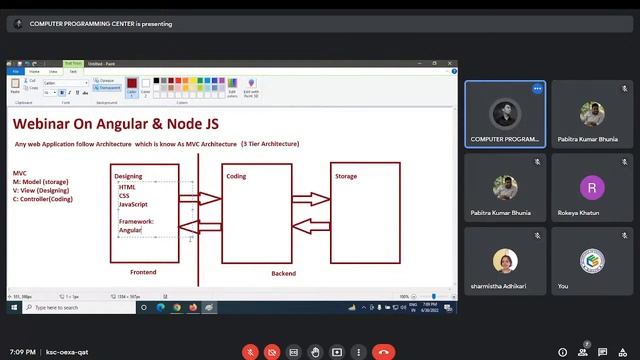The image size is (640, 360).
Task: Select sharmistha Adhikari's participant tile
Action: click(x=505, y=261)
